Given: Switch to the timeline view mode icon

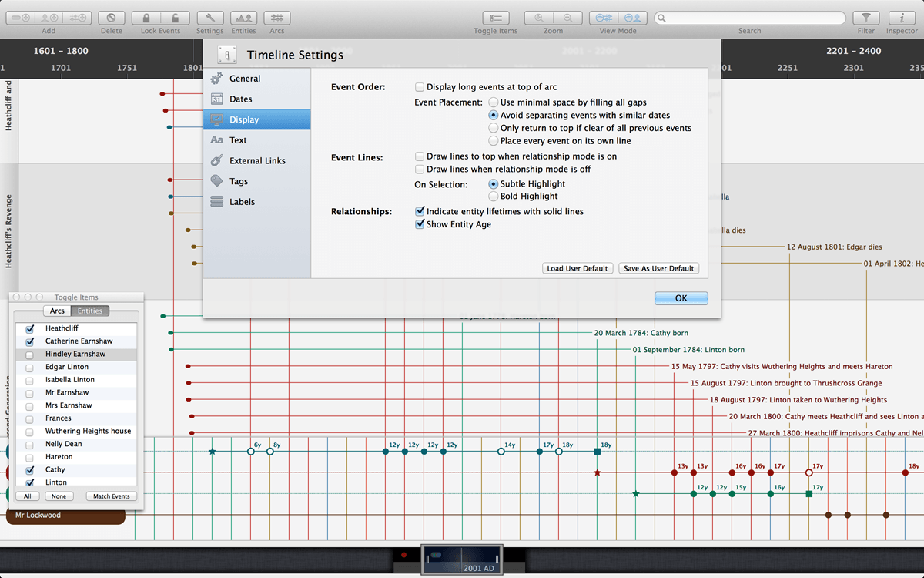Looking at the screenshot, I should pyautogui.click(x=604, y=17).
